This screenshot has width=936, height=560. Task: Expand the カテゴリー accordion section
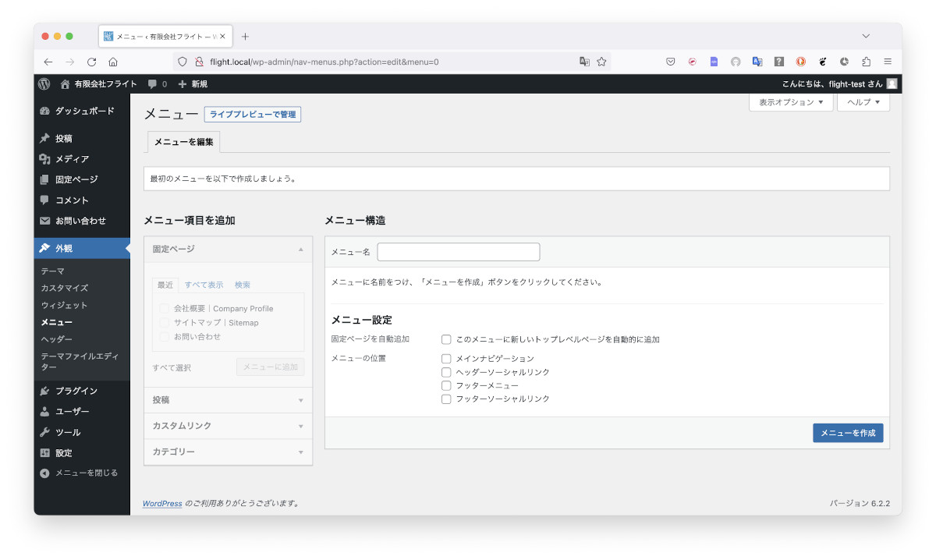tap(228, 452)
